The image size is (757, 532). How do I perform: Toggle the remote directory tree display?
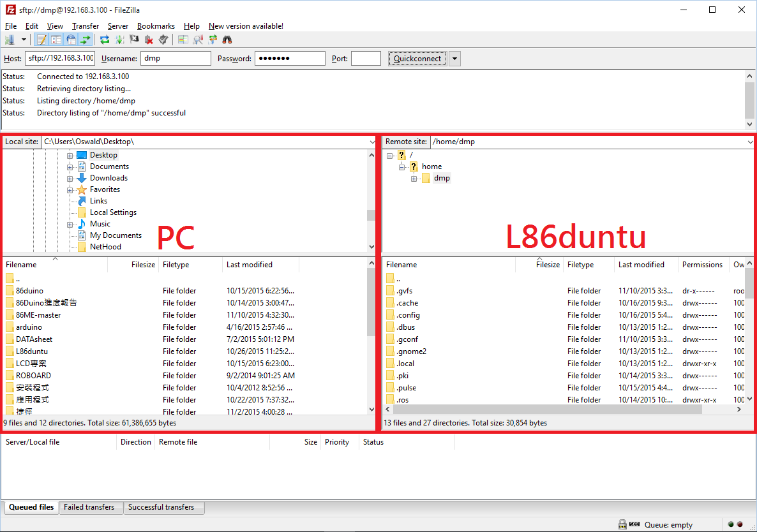71,40
